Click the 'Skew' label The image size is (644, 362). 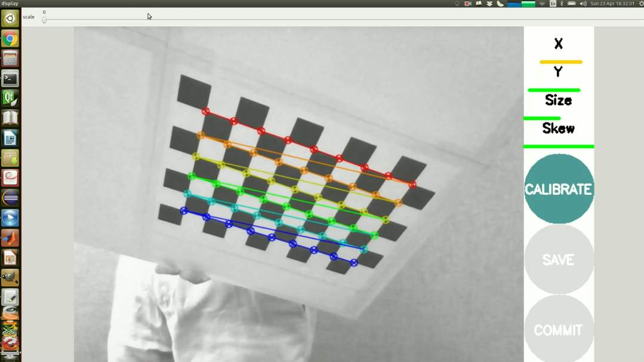coord(559,128)
